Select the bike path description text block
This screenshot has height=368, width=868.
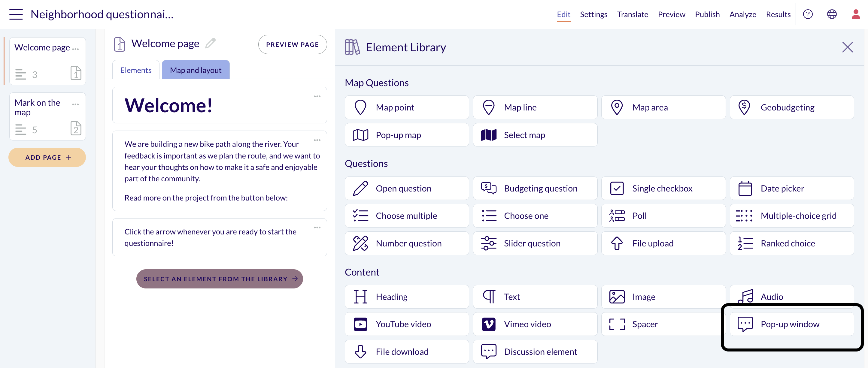pos(219,171)
